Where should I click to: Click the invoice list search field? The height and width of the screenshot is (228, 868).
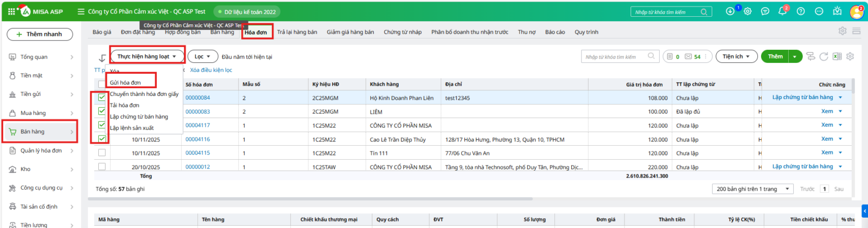click(616, 56)
